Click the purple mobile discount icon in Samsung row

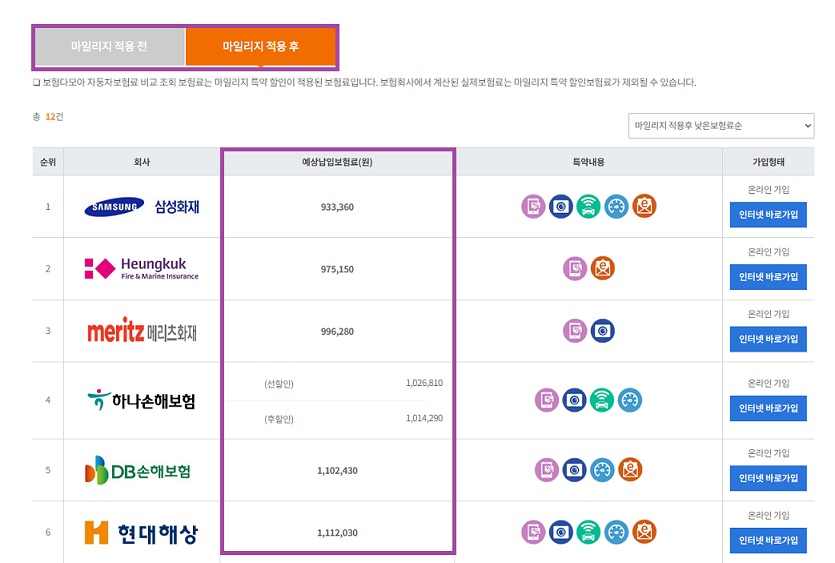(x=533, y=207)
